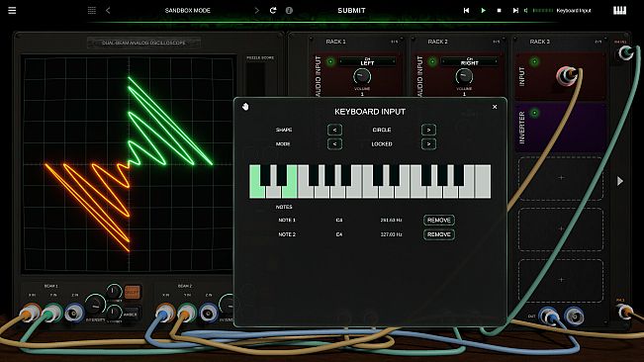
Task: Remove Note 1 from the notes list
Action: (438, 220)
